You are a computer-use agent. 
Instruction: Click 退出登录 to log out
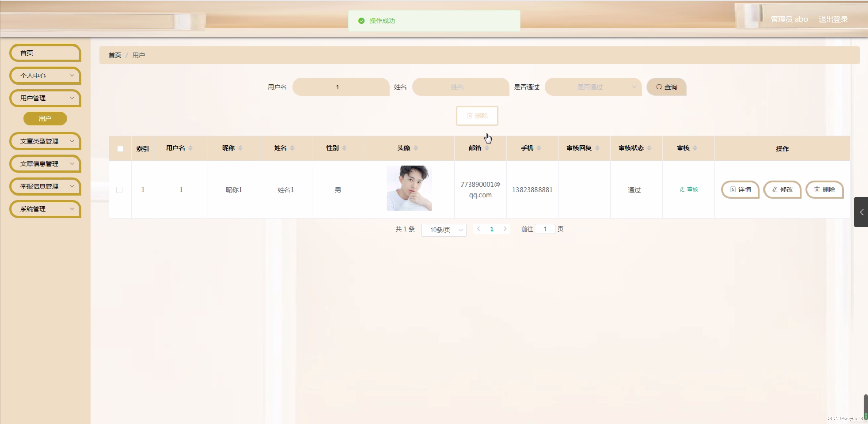[833, 19]
